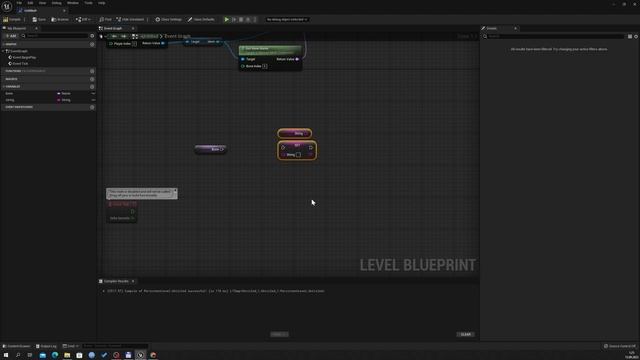
Task: Click the Bone Index value field
Action: tap(265, 66)
